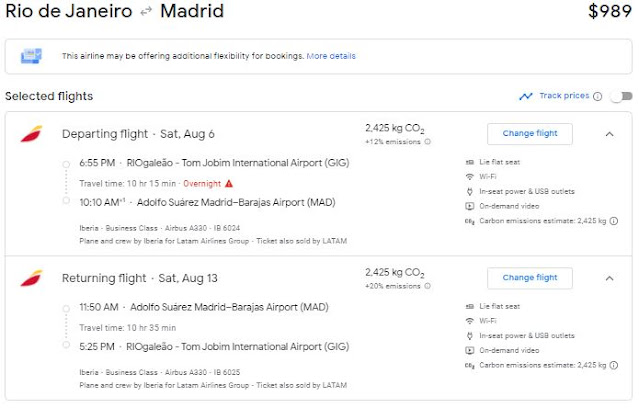Collapse the returning flight details
The image size is (639, 408).
tap(610, 277)
